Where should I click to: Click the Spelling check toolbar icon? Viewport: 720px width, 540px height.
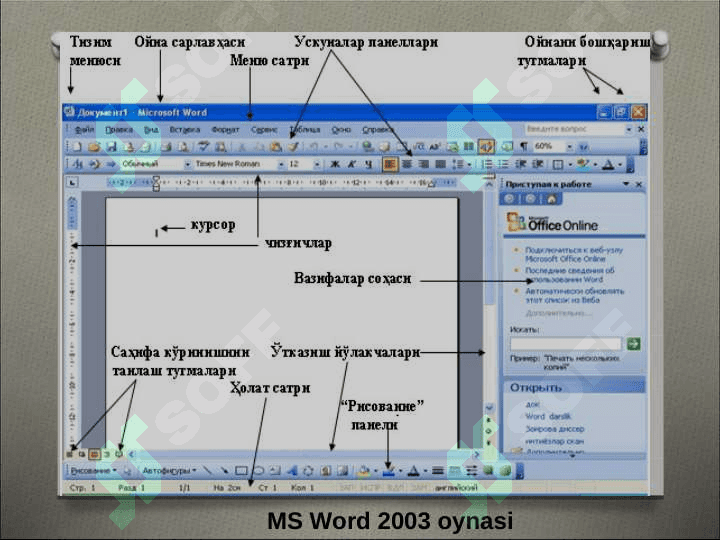click(x=203, y=147)
